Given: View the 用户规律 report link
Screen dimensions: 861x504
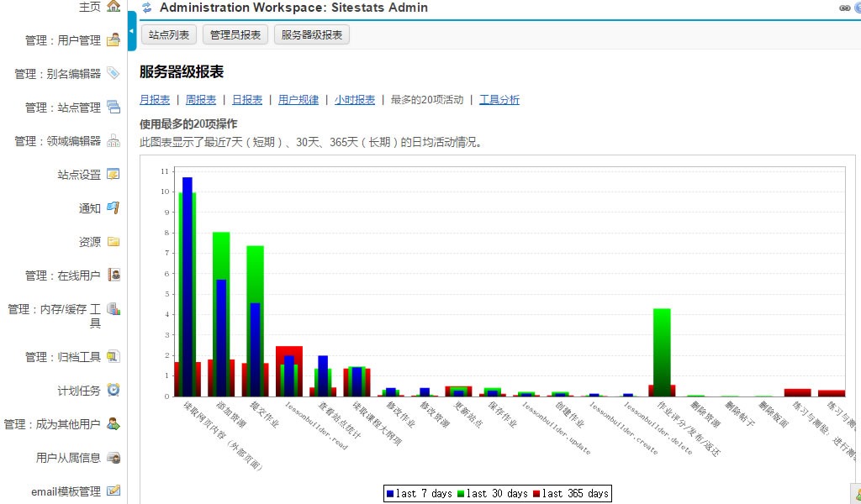Looking at the screenshot, I should [x=298, y=100].
